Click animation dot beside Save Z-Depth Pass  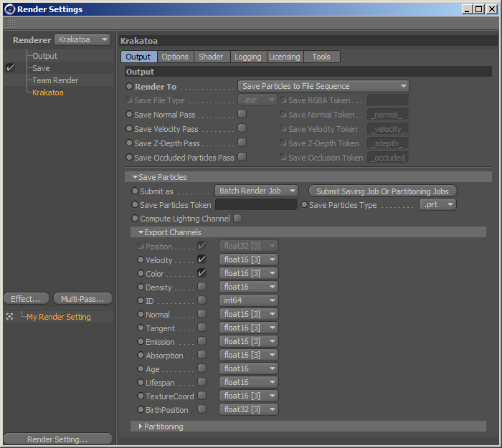point(129,143)
